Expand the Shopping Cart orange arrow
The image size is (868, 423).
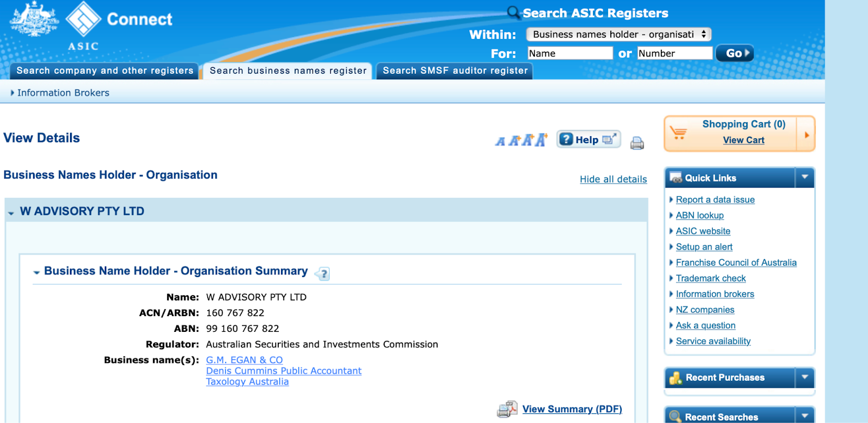[x=806, y=134]
